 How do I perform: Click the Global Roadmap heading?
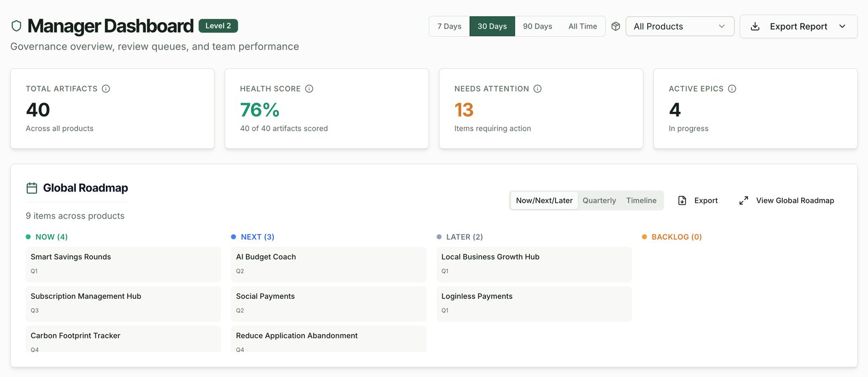point(86,188)
